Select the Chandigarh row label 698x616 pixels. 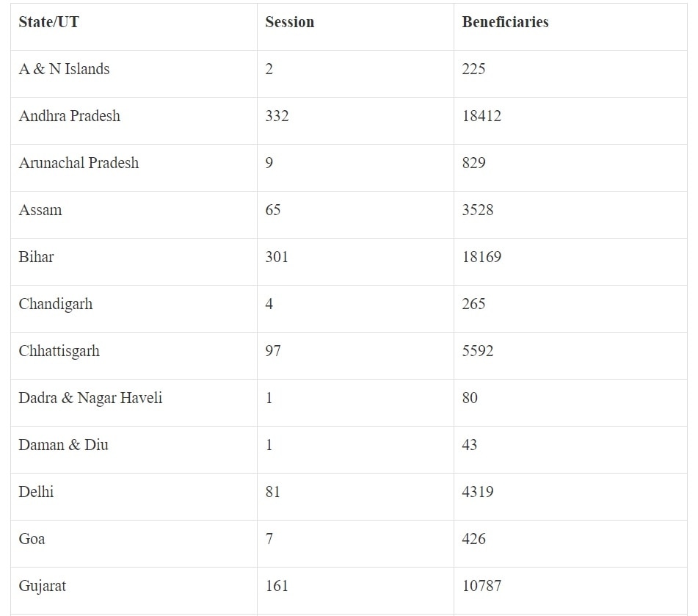pos(56,304)
